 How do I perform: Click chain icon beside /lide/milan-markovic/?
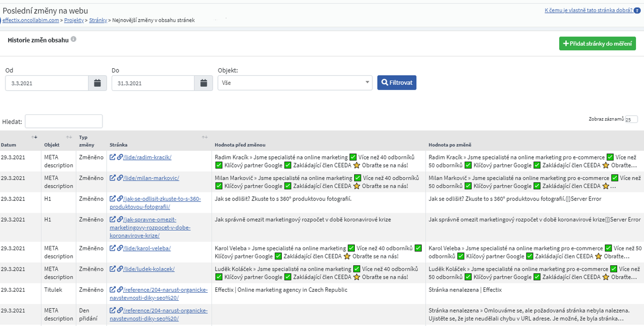click(120, 178)
